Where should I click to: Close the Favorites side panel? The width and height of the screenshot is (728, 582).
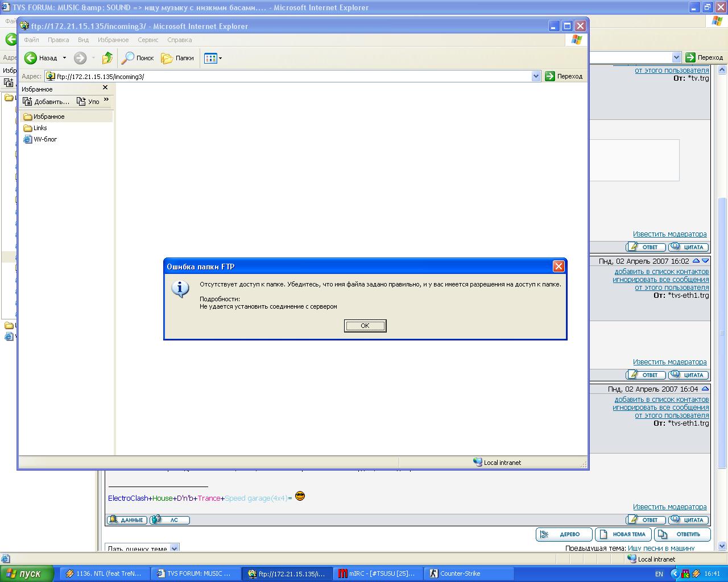105,88
